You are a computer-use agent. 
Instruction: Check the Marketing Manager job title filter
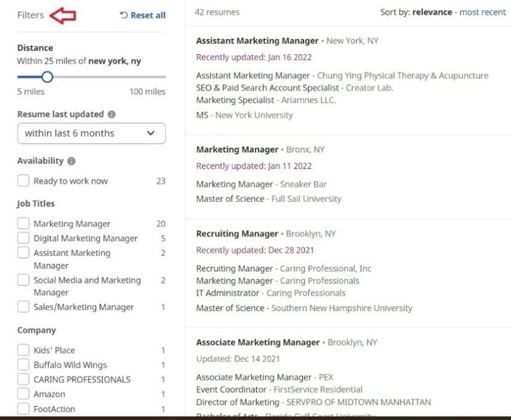point(23,223)
